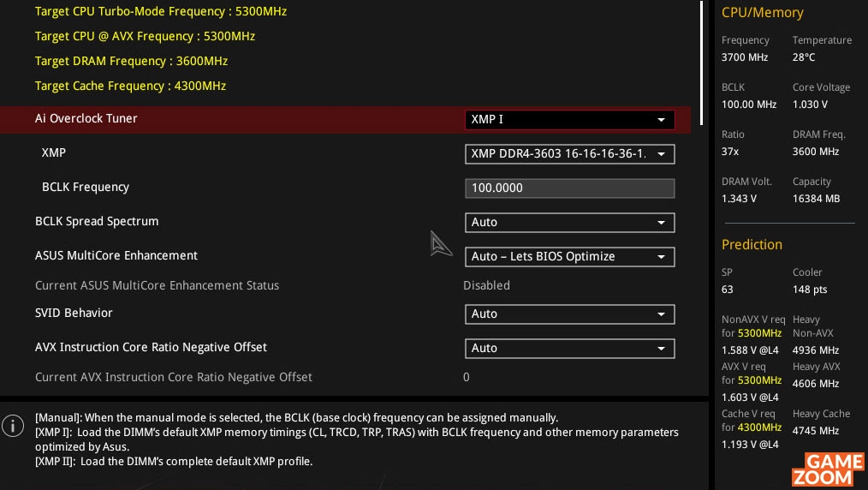The height and width of the screenshot is (490, 868).
Task: Select the BCLK Spread Spectrum label
Action: (97, 222)
